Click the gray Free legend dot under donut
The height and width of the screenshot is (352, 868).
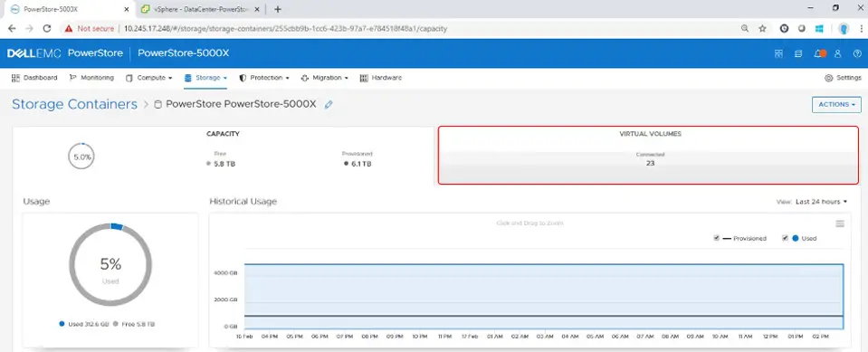pos(115,324)
